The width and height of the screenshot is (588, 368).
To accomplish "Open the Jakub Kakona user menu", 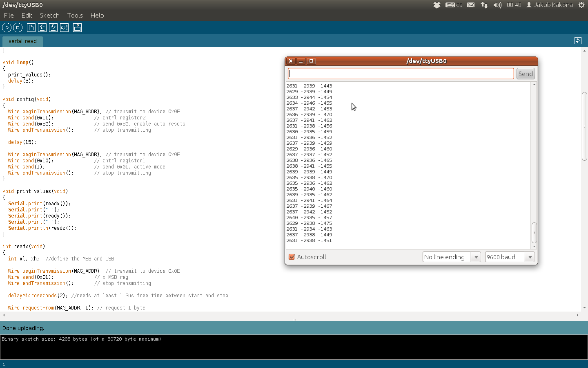I will click(x=550, y=5).
